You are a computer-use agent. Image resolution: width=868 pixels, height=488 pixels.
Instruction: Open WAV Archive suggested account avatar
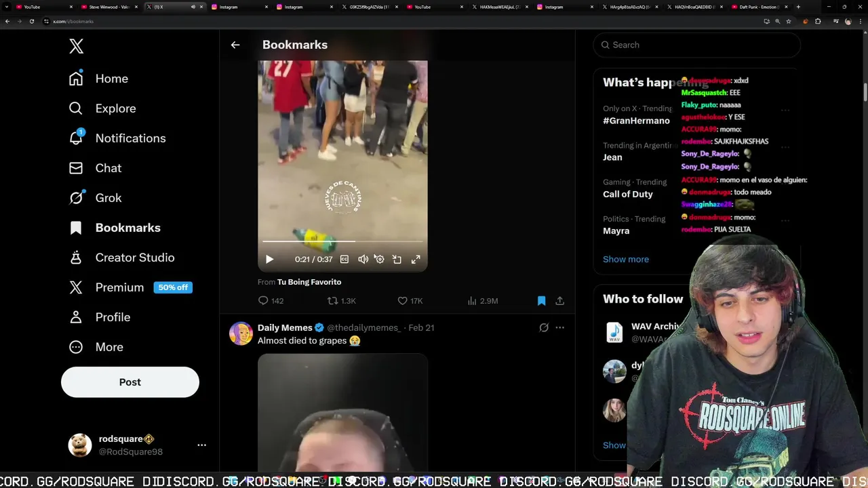click(x=614, y=332)
